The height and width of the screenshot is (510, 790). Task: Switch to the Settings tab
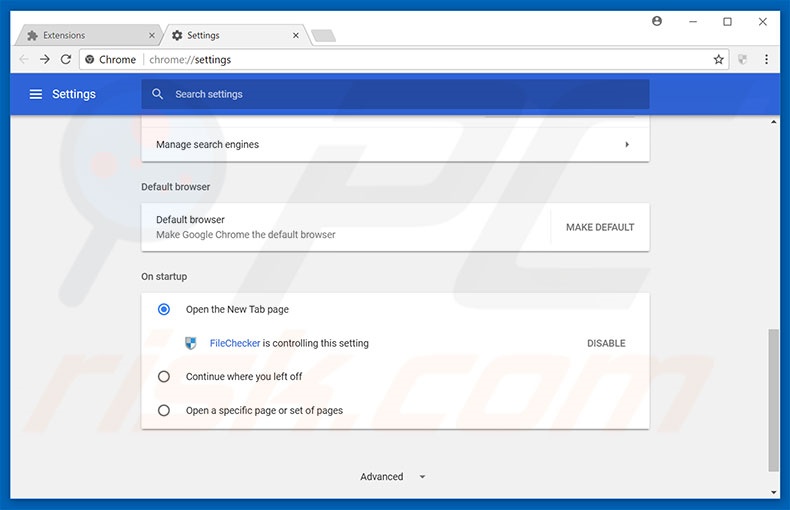pos(236,35)
